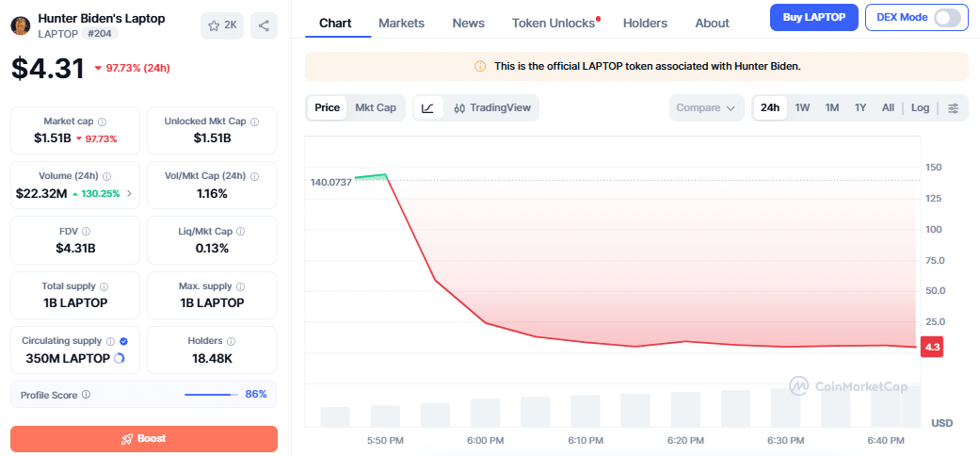This screenshot has width=980, height=456.
Task: Click the Market cap info icon
Action: [102, 122]
